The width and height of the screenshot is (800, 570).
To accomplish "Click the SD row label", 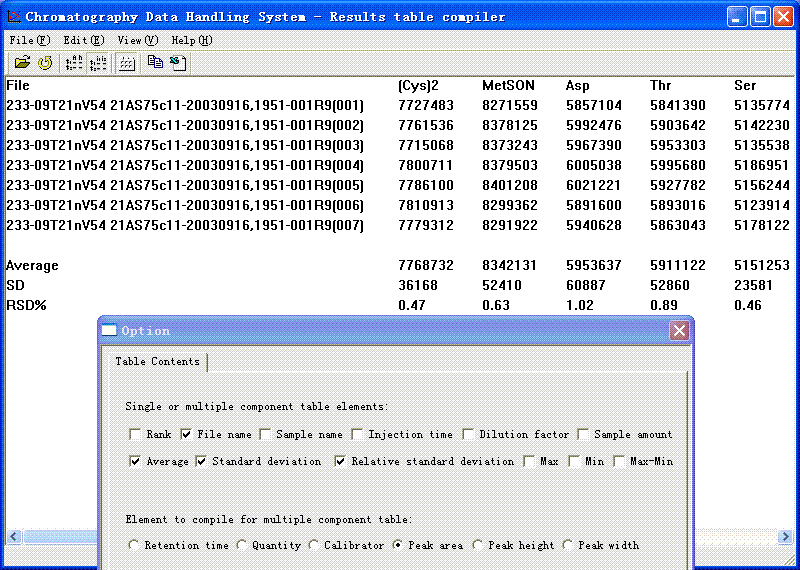I will point(15,285).
